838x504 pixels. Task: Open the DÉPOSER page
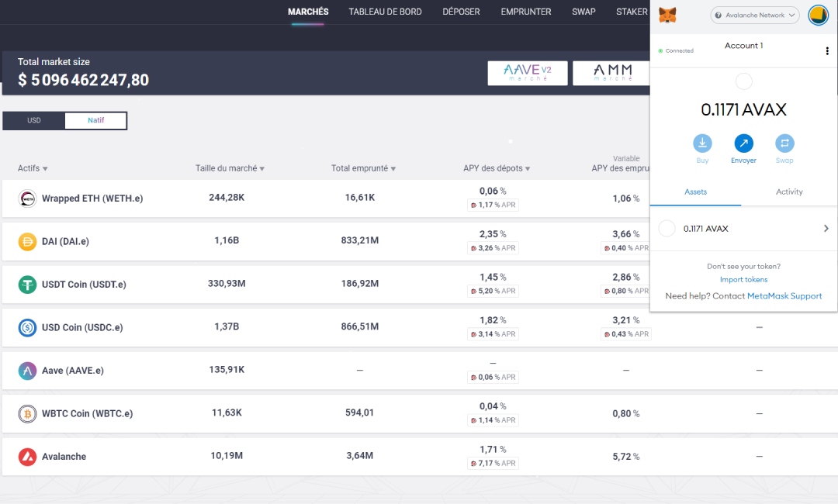point(461,12)
